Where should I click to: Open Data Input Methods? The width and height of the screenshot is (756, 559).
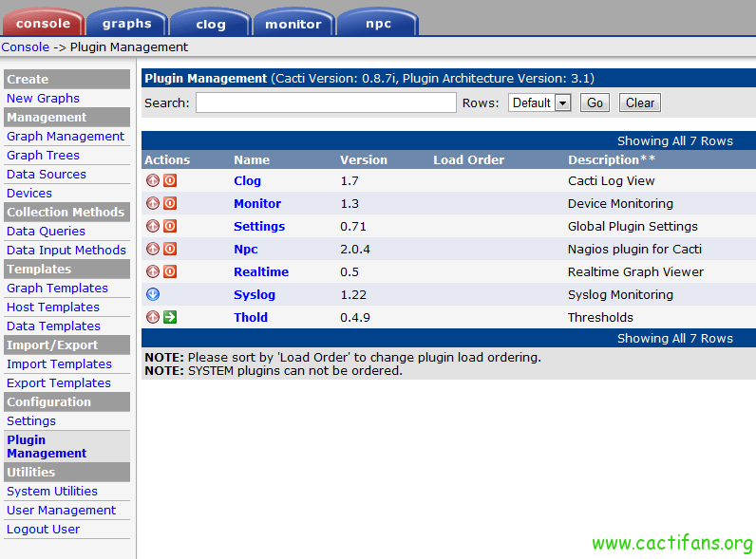point(66,251)
